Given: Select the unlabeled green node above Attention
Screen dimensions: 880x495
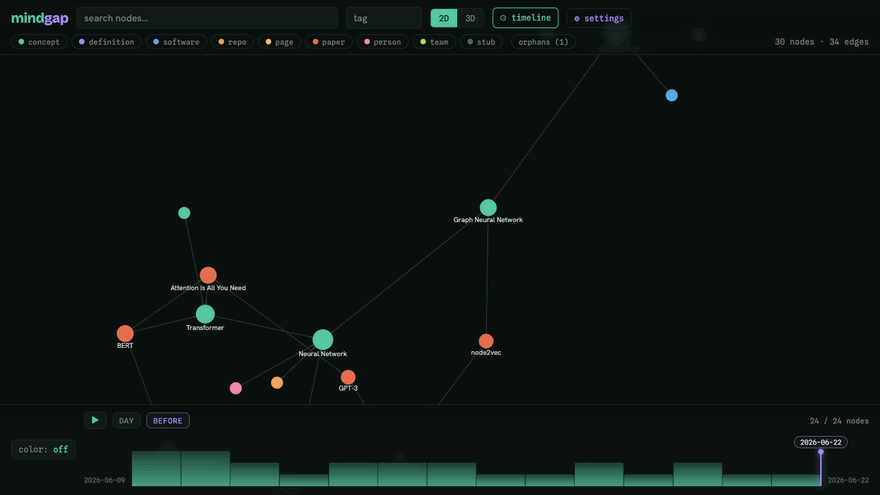Looking at the screenshot, I should point(184,213).
